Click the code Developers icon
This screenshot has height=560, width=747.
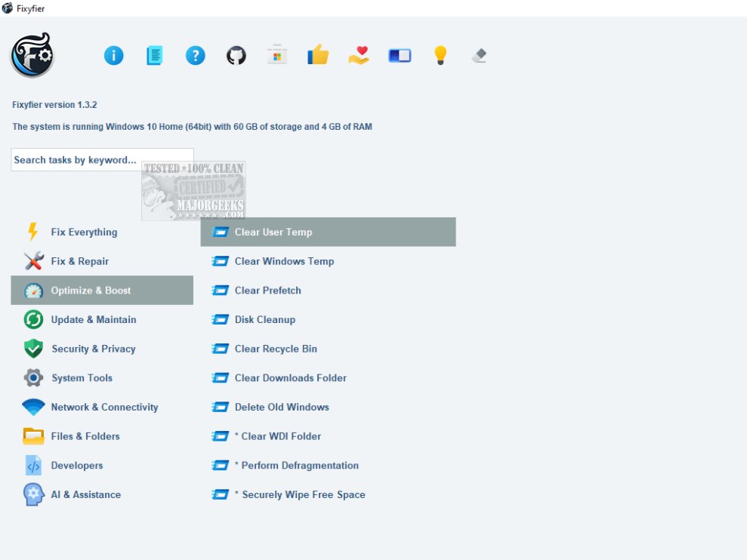33,465
